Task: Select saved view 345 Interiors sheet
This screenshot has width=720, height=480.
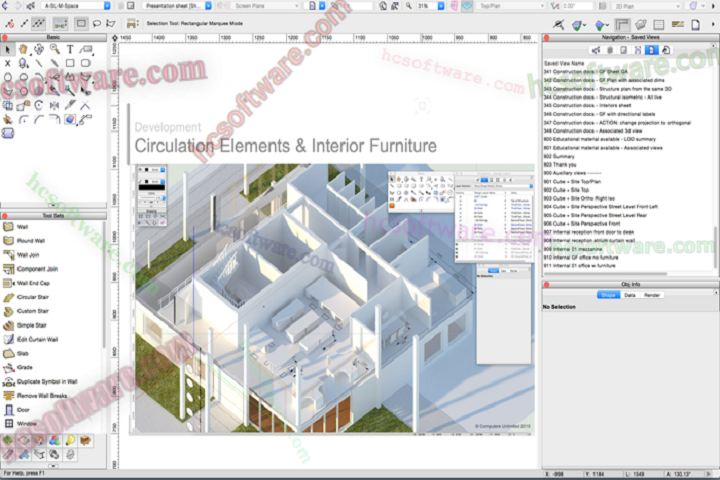Action: (x=587, y=105)
